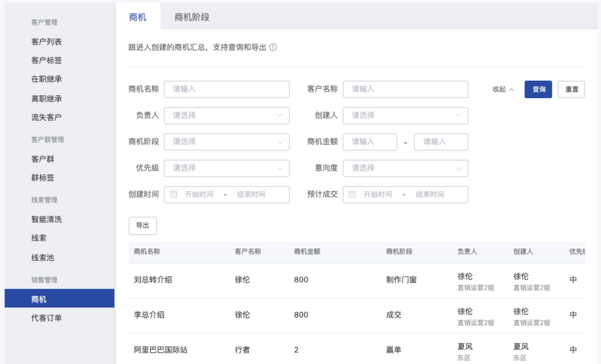This screenshot has height=364, width=601.
Task: Click the 导出 export button
Action: [x=143, y=226]
